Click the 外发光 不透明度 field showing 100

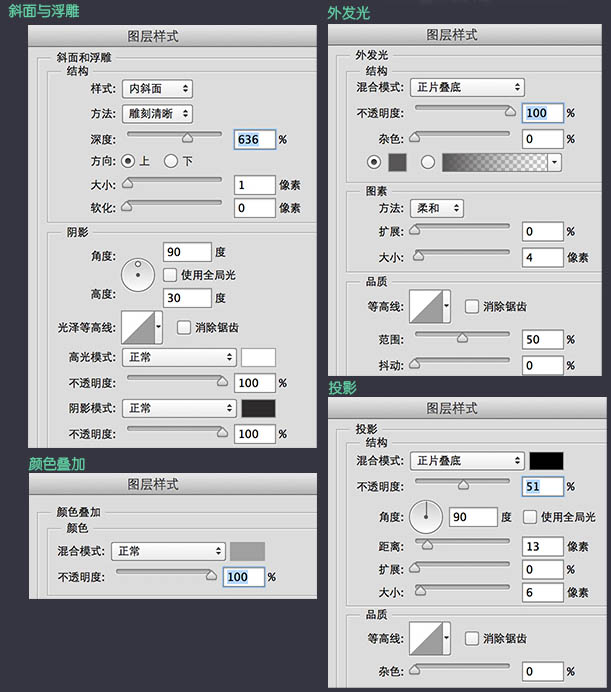(x=543, y=113)
